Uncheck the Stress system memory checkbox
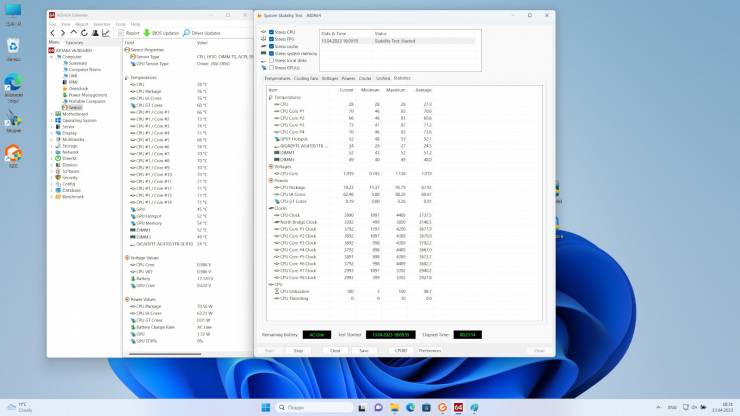The height and width of the screenshot is (416, 740). [x=271, y=53]
